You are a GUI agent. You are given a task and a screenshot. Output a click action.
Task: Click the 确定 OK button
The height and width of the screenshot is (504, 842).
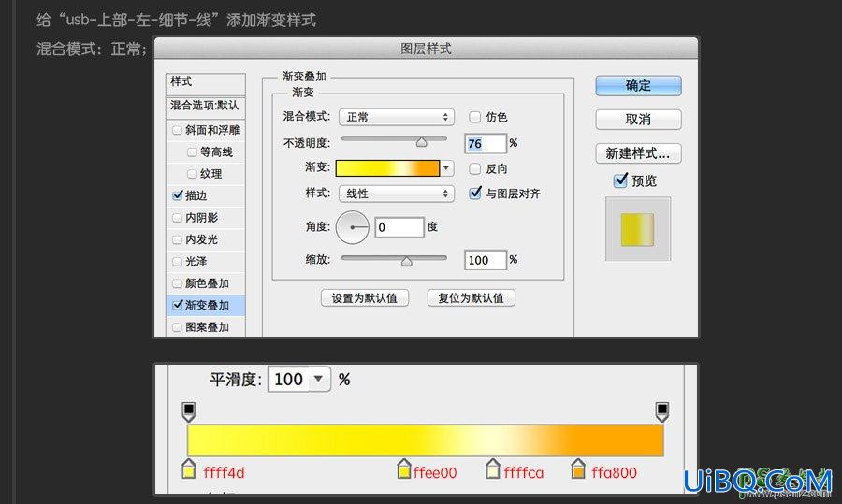pos(638,86)
